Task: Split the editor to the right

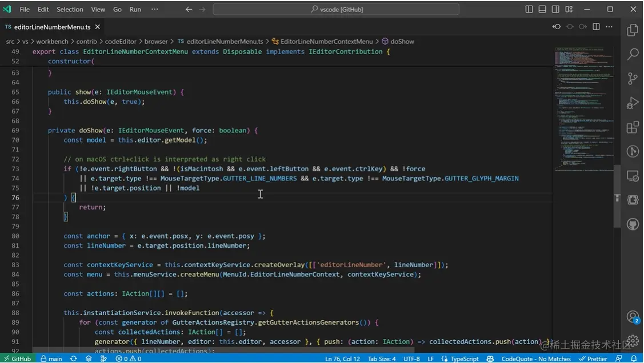Action: pyautogui.click(x=596, y=27)
